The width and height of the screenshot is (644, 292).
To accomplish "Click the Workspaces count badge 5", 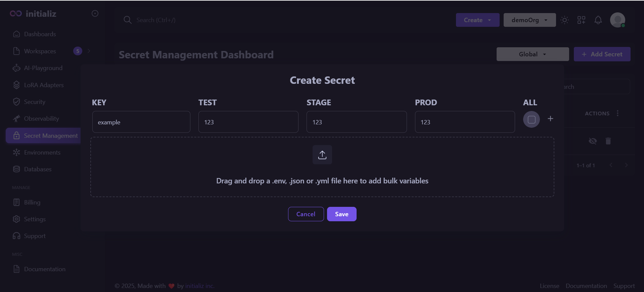I will pos(78,51).
